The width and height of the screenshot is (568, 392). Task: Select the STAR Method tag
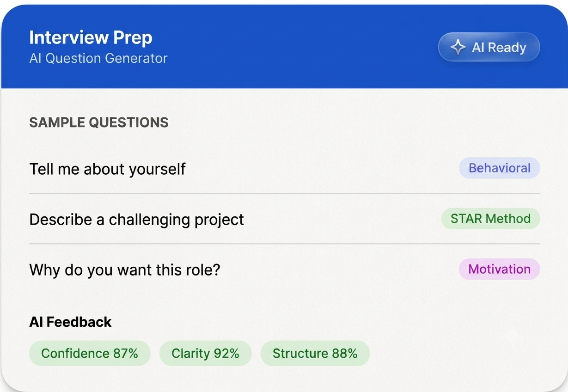click(x=490, y=219)
